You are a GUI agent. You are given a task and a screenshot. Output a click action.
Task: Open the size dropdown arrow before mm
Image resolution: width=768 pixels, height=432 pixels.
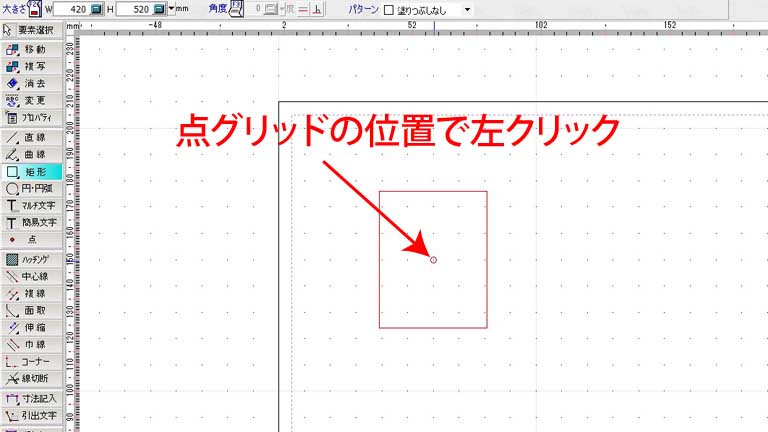(x=171, y=9)
